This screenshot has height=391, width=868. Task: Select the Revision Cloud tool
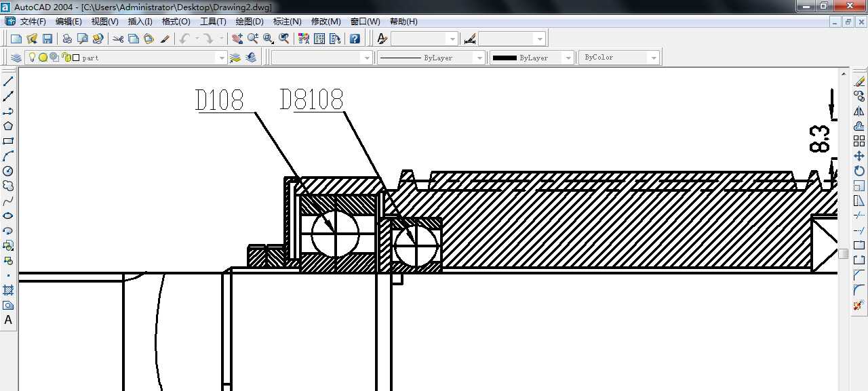(x=8, y=186)
